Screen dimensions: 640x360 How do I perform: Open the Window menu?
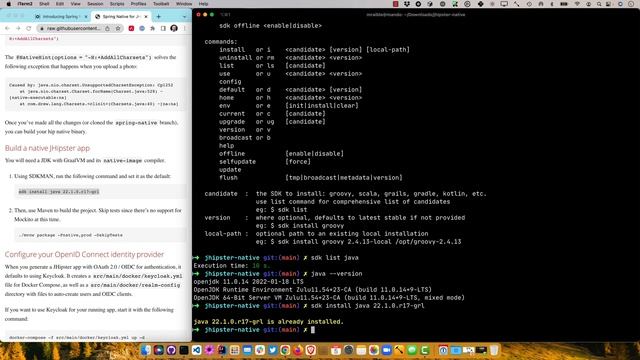184,4
